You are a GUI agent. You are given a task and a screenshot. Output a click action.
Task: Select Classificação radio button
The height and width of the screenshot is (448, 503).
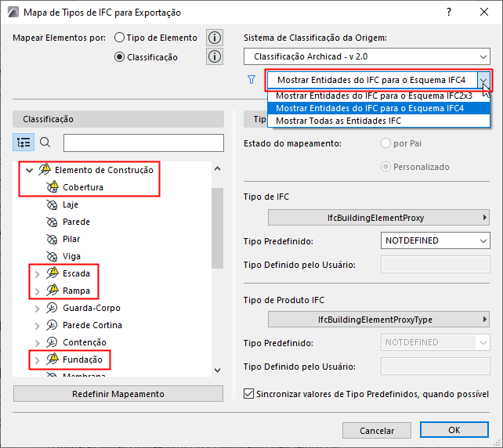click(119, 57)
